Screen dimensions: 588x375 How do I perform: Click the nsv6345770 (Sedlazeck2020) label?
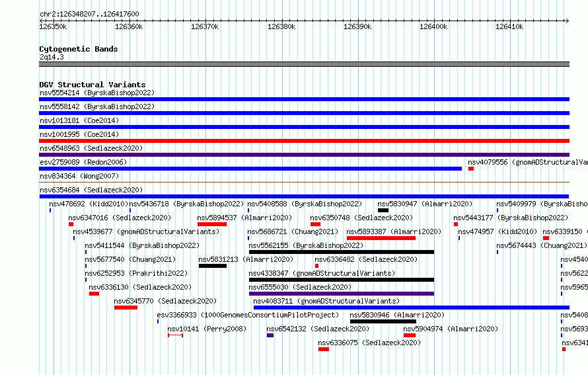coord(165,301)
